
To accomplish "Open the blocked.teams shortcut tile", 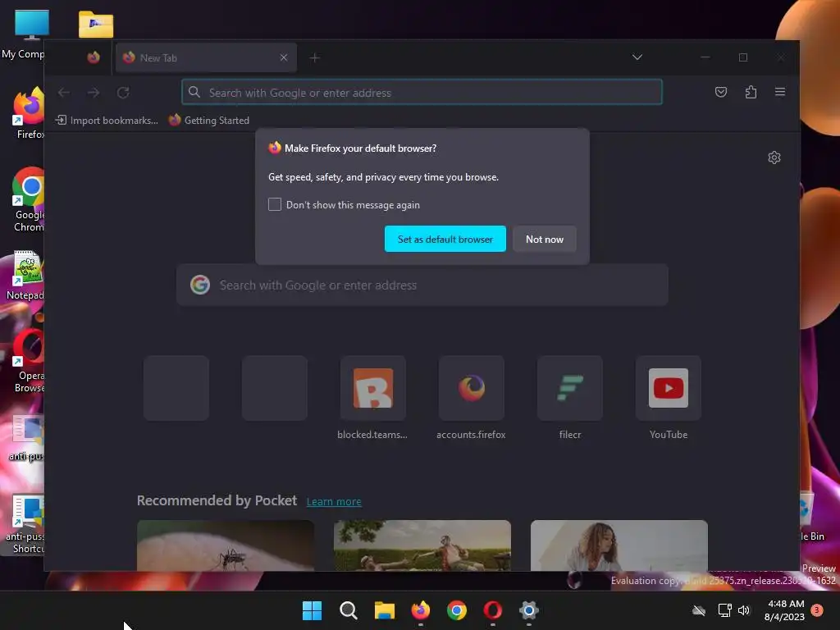I will pos(373,388).
